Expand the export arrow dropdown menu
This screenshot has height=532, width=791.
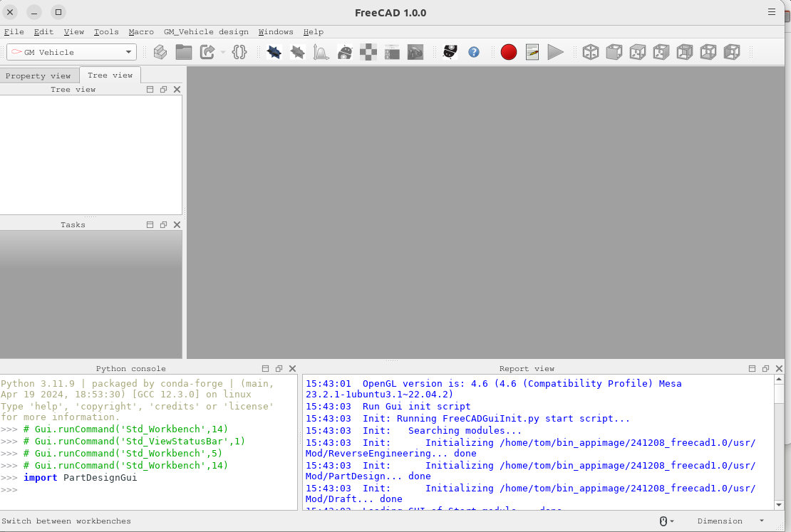223,53
